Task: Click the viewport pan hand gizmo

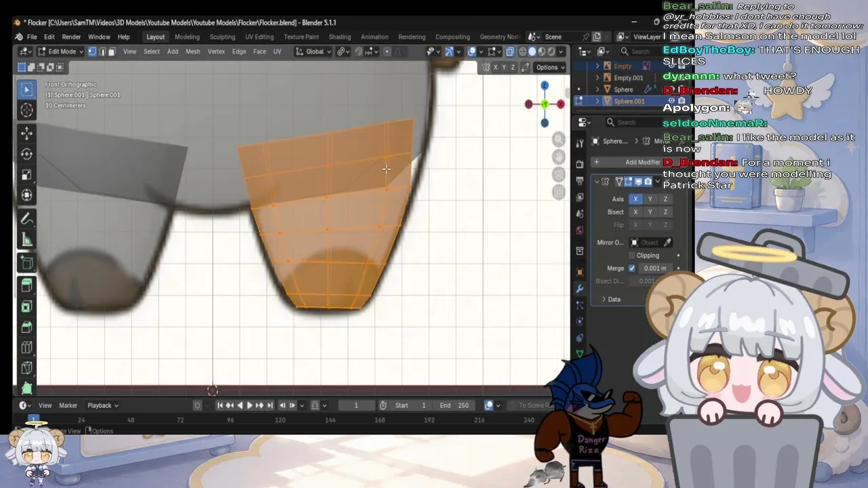Action: pyautogui.click(x=559, y=157)
